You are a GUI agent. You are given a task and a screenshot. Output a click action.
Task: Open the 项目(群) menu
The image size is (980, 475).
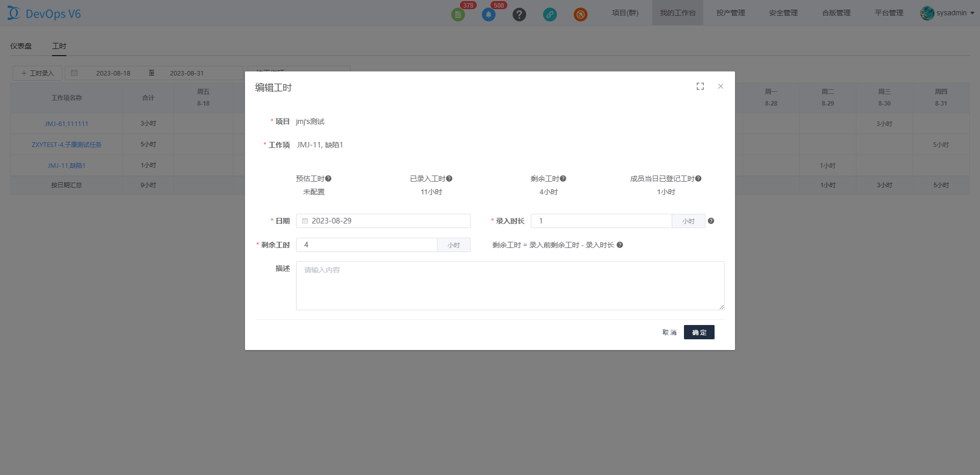point(625,13)
